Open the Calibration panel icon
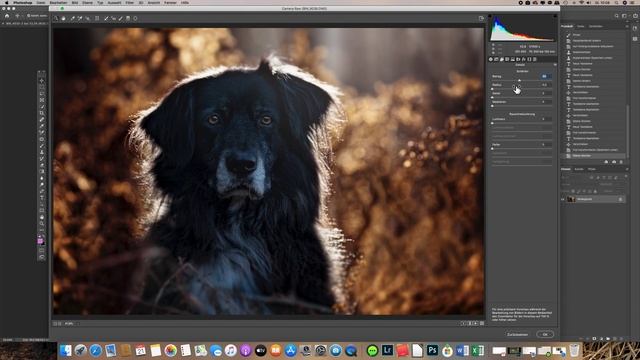The height and width of the screenshot is (360, 640). [529, 59]
